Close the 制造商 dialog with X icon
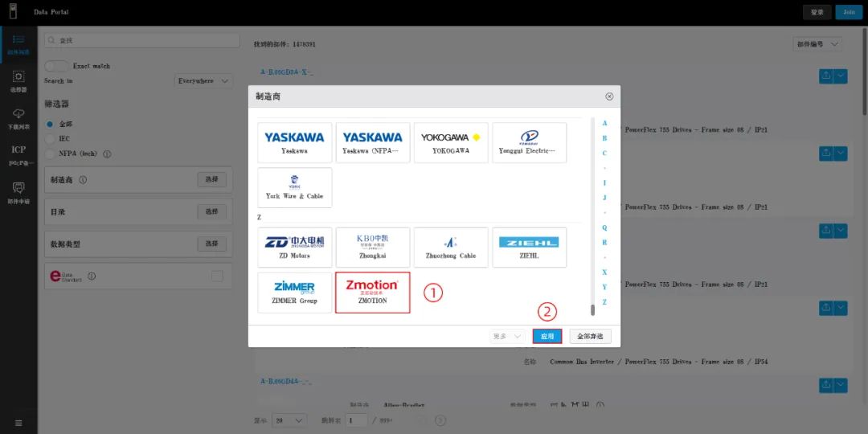Viewport: 868px width, 434px height. click(x=609, y=96)
